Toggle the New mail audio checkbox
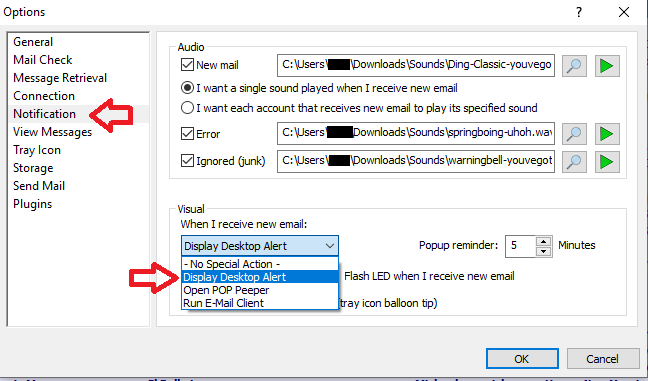This screenshot has height=381, width=648. (187, 65)
